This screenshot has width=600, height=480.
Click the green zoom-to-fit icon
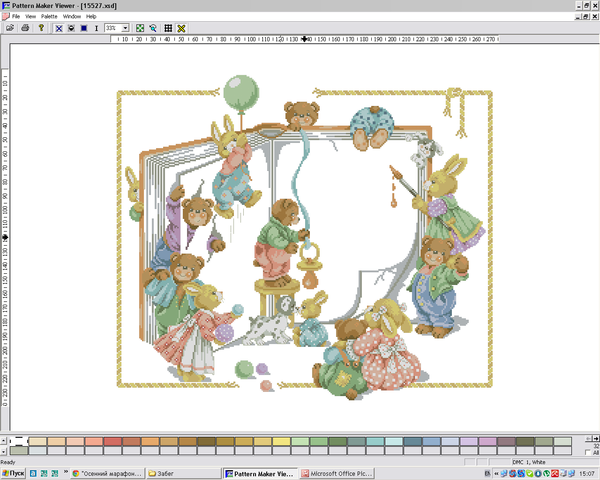140,28
